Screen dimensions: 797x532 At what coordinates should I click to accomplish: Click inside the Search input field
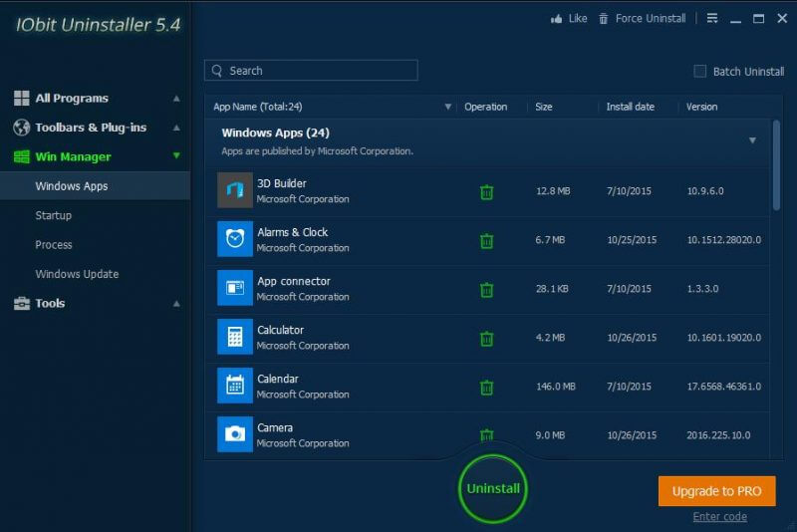pyautogui.click(x=311, y=70)
